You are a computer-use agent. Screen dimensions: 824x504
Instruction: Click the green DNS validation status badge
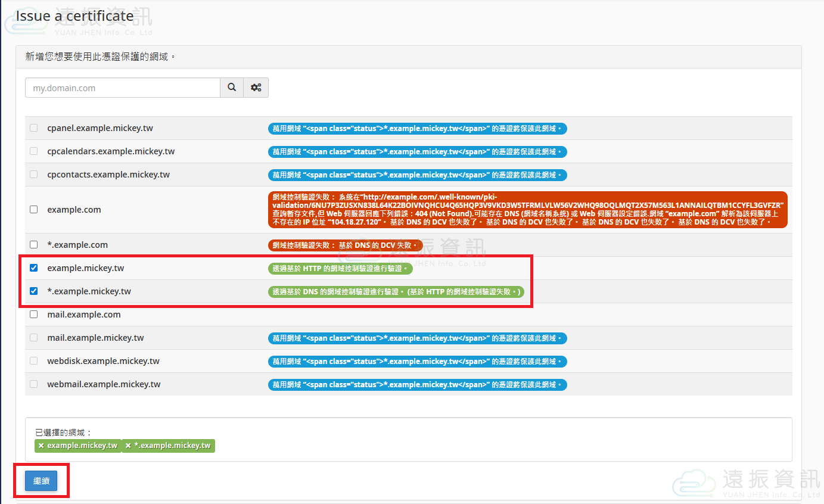coord(396,291)
